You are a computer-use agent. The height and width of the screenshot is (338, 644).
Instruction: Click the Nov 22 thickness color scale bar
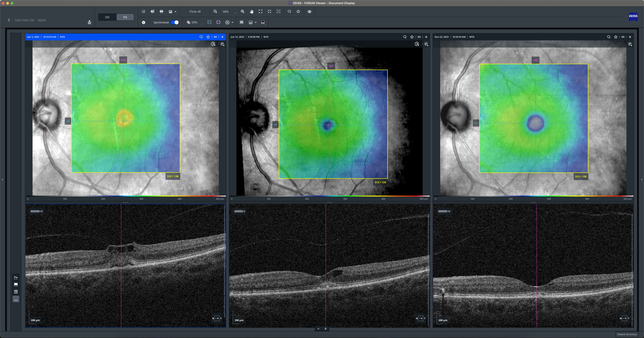coord(533,196)
